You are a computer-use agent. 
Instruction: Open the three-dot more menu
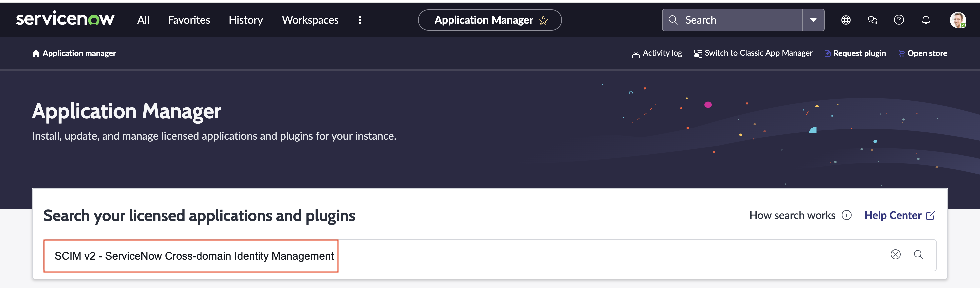point(360,20)
